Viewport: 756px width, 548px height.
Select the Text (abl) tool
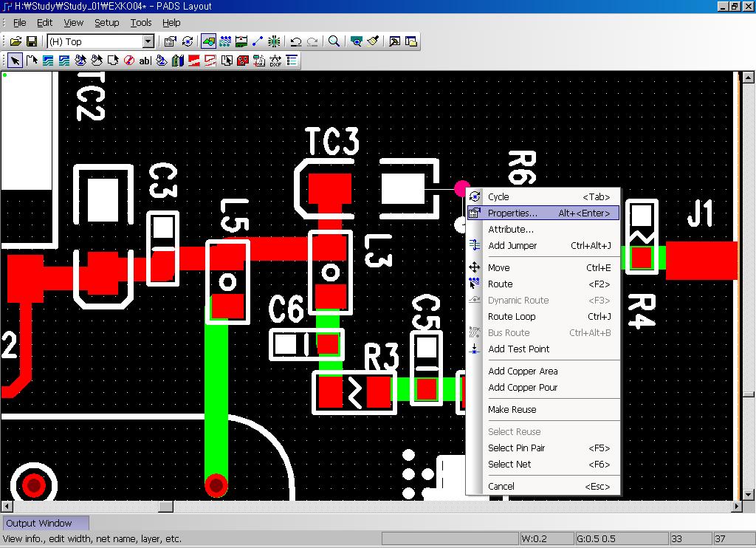pos(145,61)
